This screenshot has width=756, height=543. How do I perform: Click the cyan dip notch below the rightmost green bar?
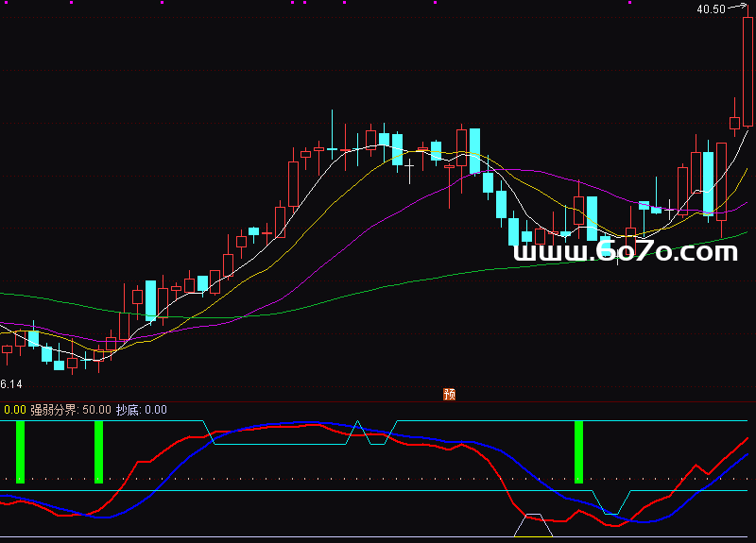[611, 513]
